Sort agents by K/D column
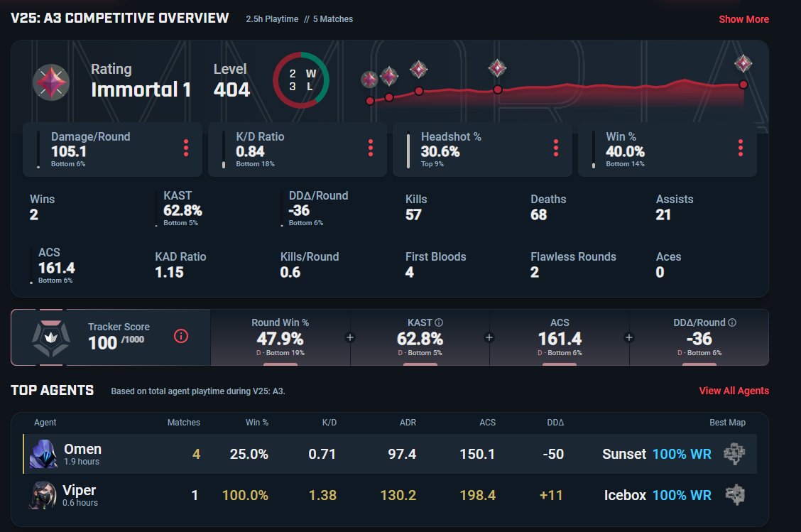This screenshot has height=532, width=801. [329, 422]
